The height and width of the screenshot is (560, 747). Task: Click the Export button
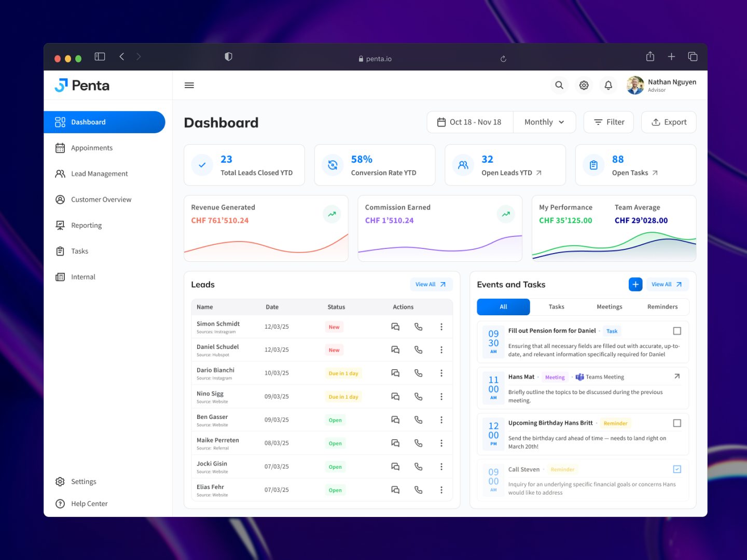[x=669, y=122]
